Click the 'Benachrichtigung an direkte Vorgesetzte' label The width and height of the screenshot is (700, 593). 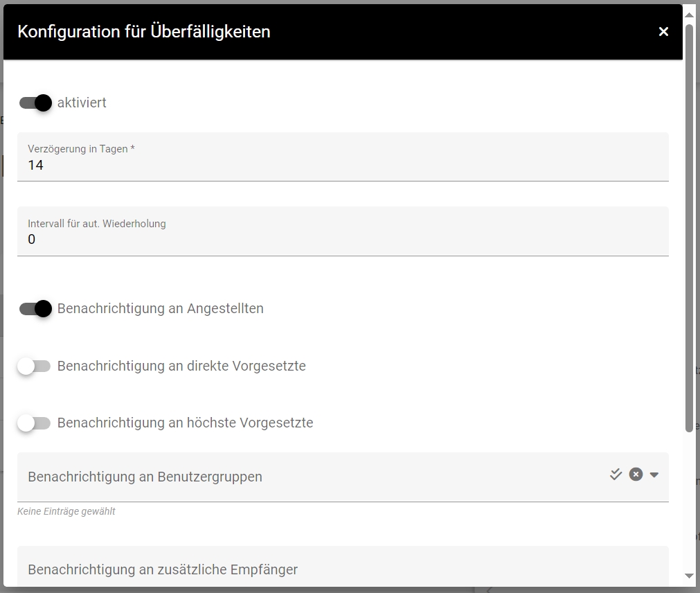pos(181,366)
